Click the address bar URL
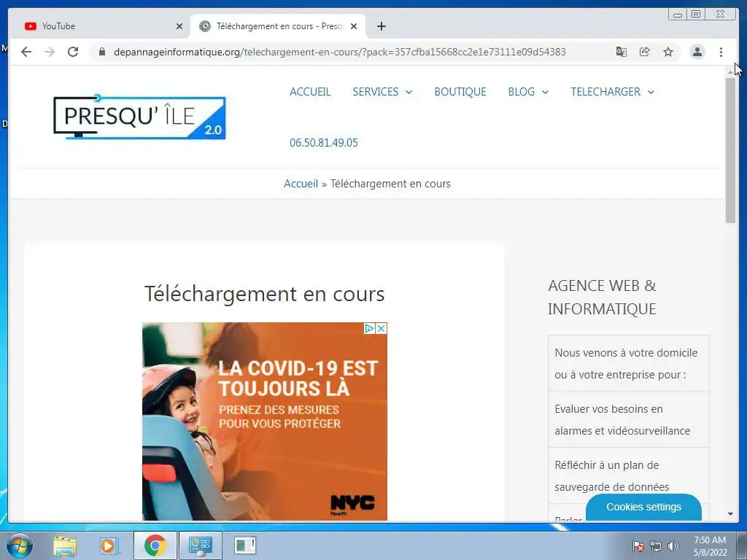Image resolution: width=747 pixels, height=560 pixels. click(340, 52)
